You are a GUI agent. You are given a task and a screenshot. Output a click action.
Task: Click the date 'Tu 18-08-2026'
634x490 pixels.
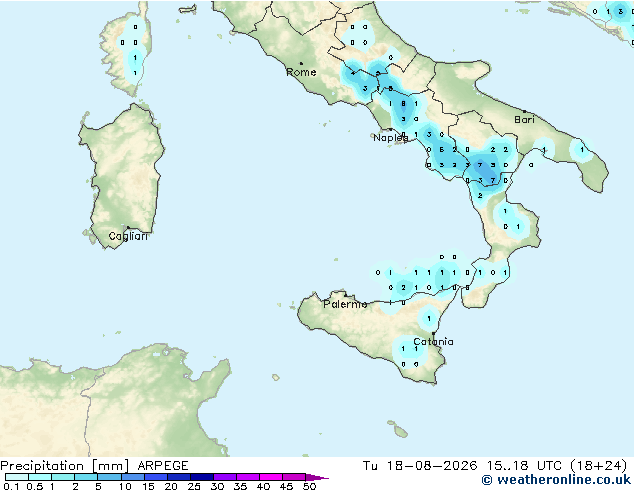(420, 466)
